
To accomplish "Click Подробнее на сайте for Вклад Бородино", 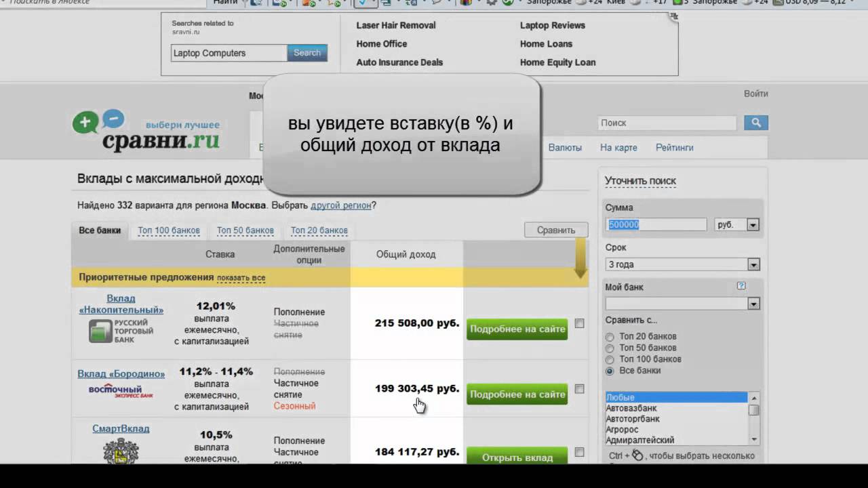I will (x=517, y=394).
